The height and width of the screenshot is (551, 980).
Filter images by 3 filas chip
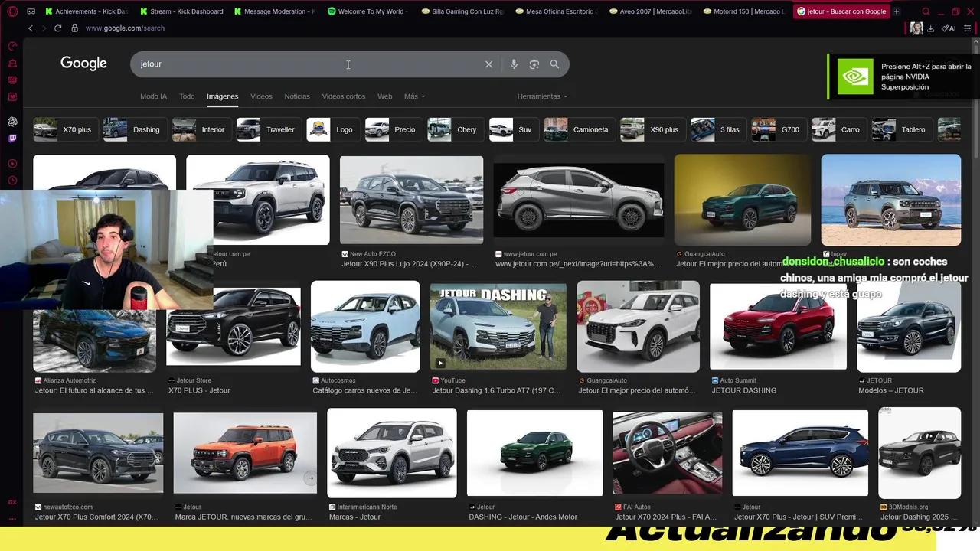click(x=717, y=129)
